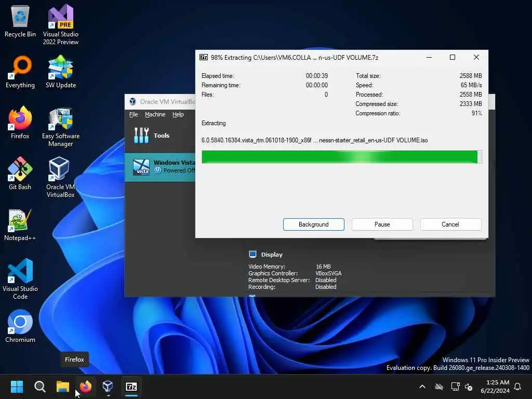Click the 7z icon in dialog title bar
The image size is (532, 399).
pos(204,57)
